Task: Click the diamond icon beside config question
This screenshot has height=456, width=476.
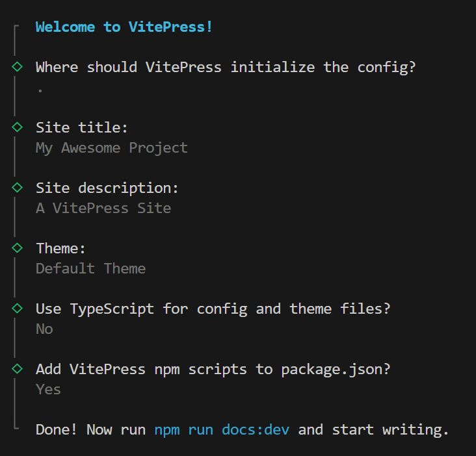Action: (x=18, y=67)
